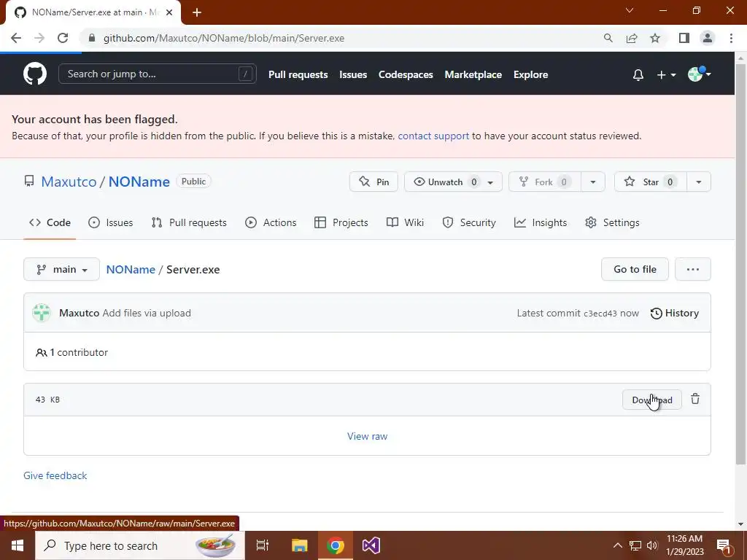Screen dimensions: 747x560
Task: Click the Unwatch button
Action: pos(444,182)
